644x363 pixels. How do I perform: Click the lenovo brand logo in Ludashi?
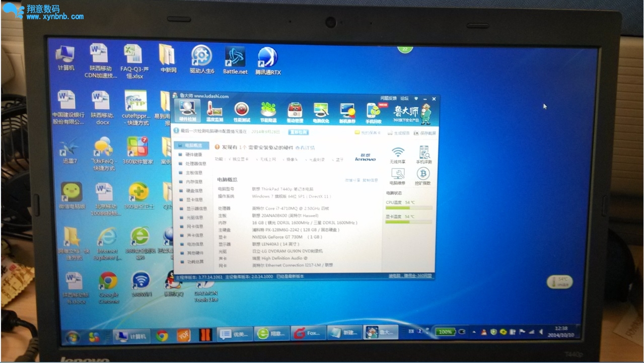(x=365, y=157)
